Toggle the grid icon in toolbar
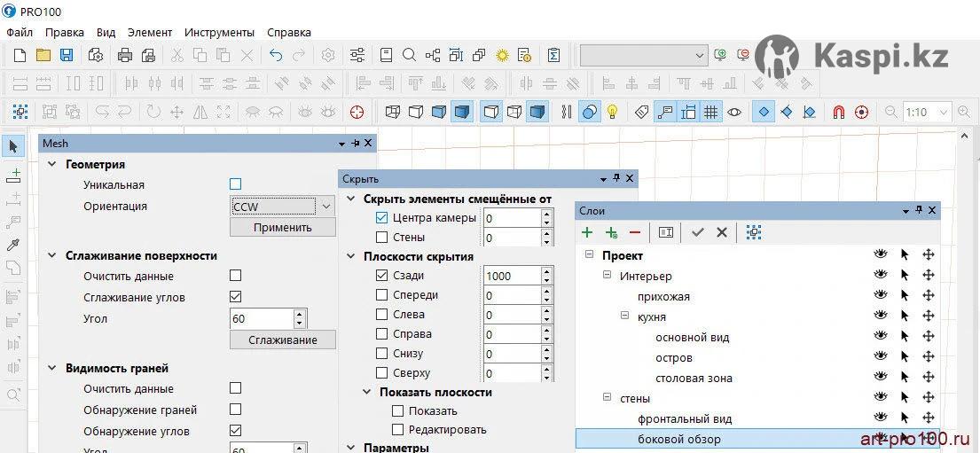 [x=710, y=113]
